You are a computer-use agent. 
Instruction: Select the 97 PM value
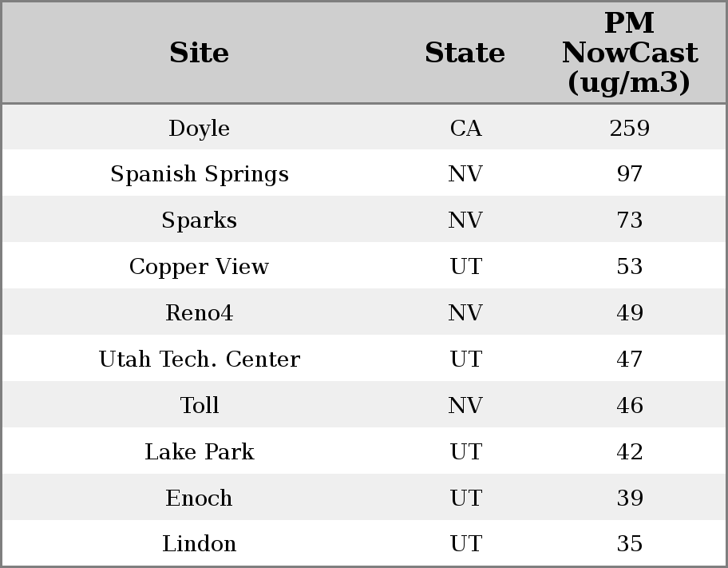629,174
